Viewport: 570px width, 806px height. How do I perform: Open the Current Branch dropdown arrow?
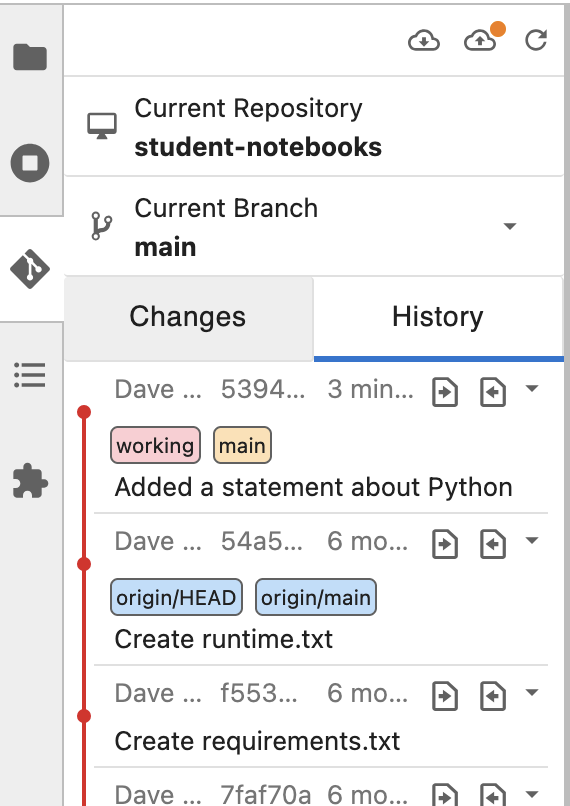[509, 226]
